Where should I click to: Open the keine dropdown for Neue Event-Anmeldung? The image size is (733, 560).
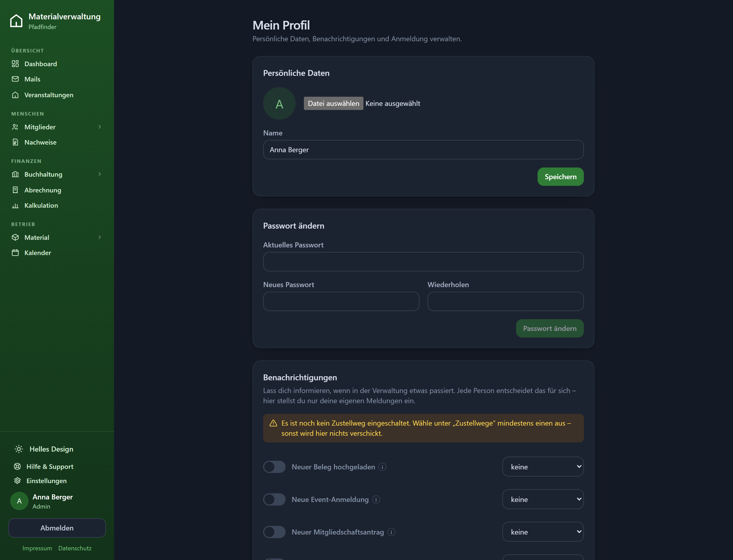pyautogui.click(x=543, y=499)
